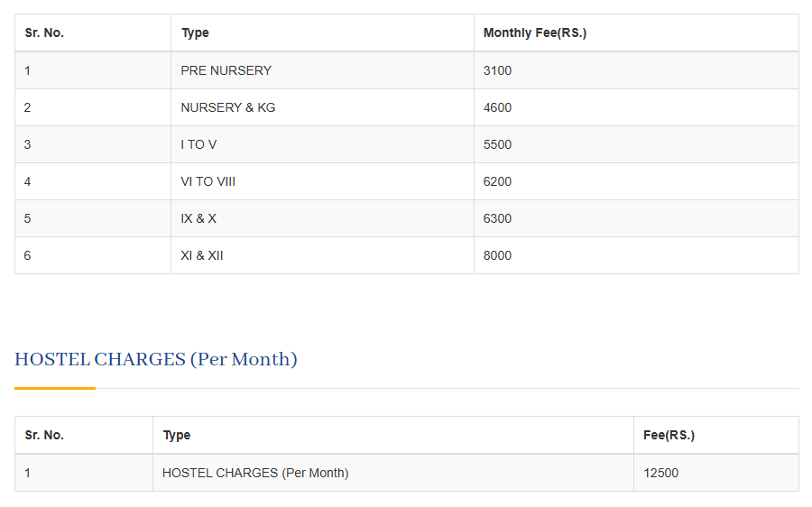The image size is (812, 507).
Task: Click the 'NURSERY & KG' cell
Action: [x=228, y=107]
